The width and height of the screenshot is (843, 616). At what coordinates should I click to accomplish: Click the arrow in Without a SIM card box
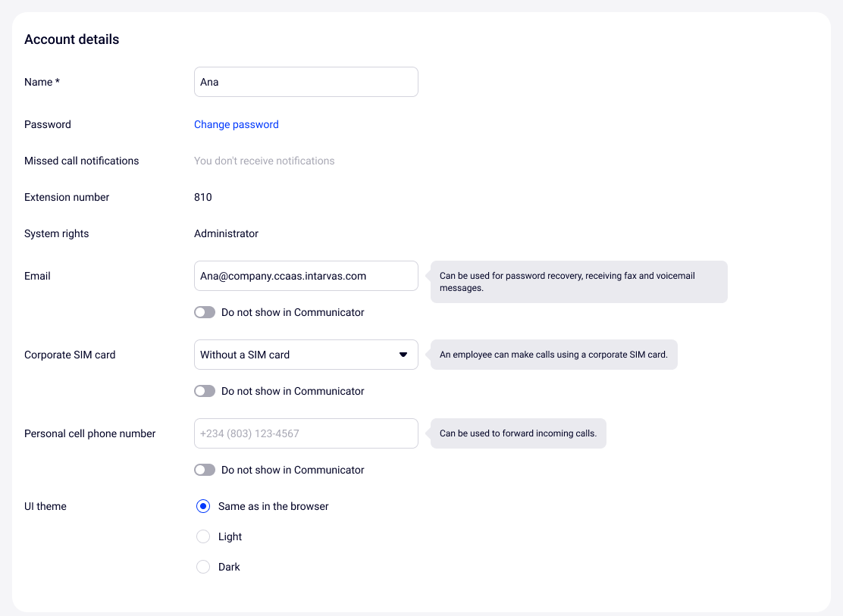pos(403,355)
